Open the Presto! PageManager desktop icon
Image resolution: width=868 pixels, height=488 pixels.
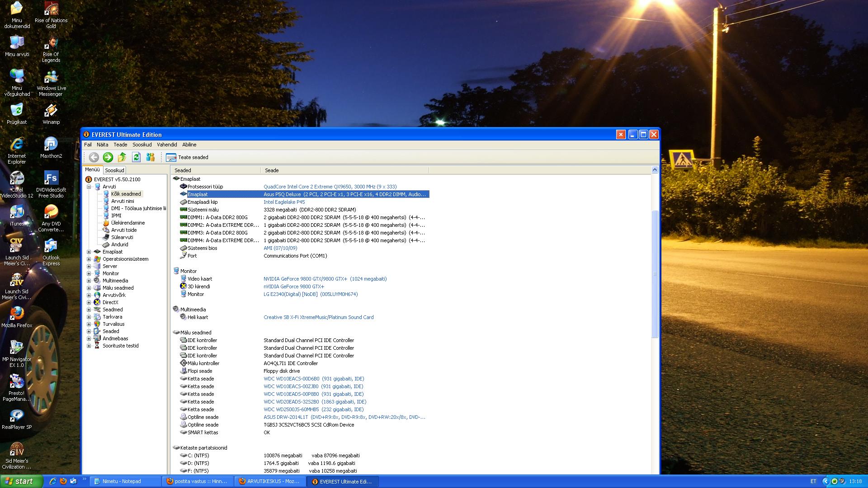point(17,388)
